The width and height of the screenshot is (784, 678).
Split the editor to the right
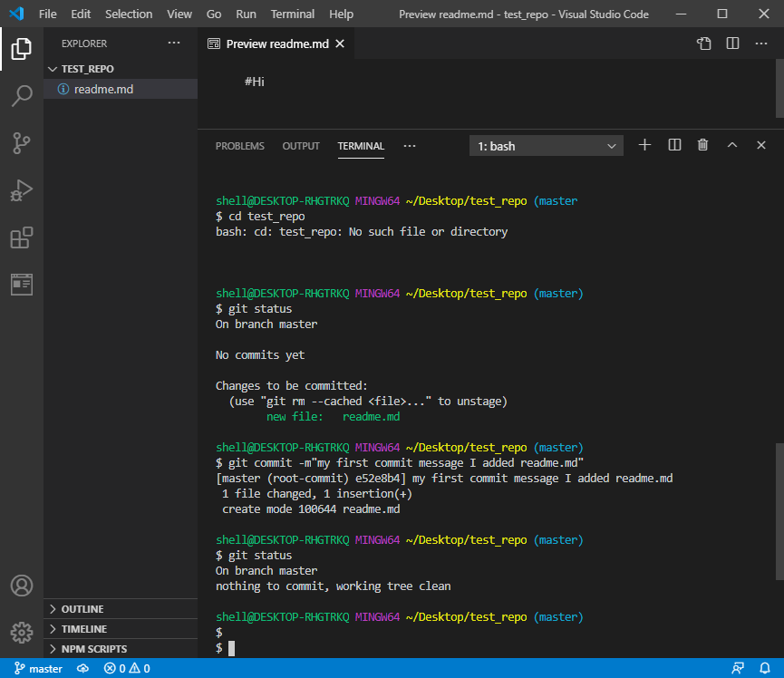[732, 44]
